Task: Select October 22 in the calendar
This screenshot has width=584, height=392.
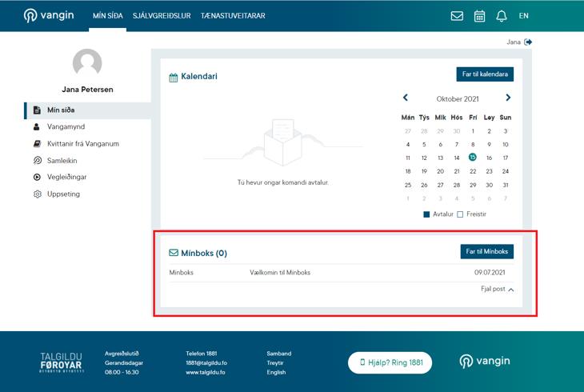Action: pos(473,171)
